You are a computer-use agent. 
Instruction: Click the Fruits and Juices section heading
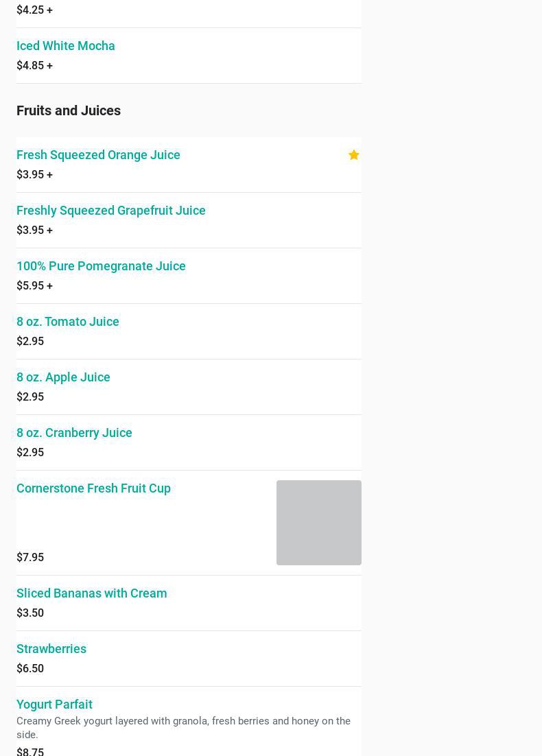(69, 110)
